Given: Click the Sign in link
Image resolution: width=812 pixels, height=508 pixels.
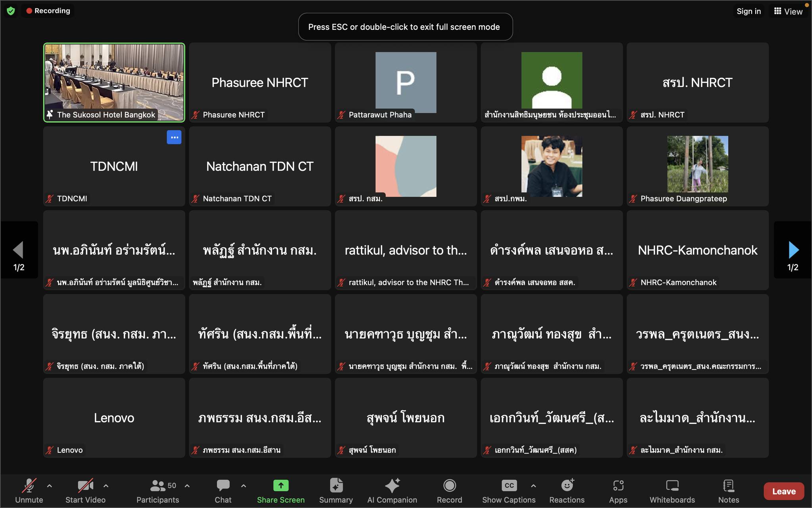Looking at the screenshot, I should 749,11.
